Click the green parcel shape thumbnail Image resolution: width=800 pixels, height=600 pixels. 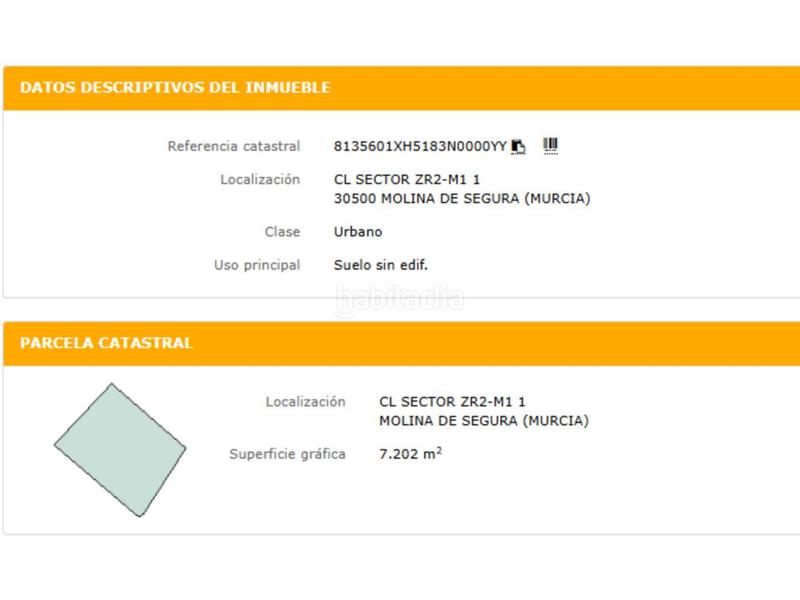119,450
